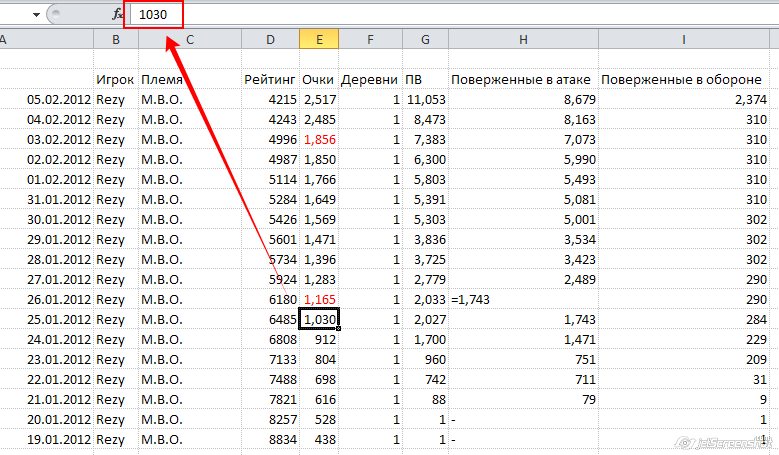779x455 pixels.
Task: Select defense cell 229
Action: click(684, 339)
